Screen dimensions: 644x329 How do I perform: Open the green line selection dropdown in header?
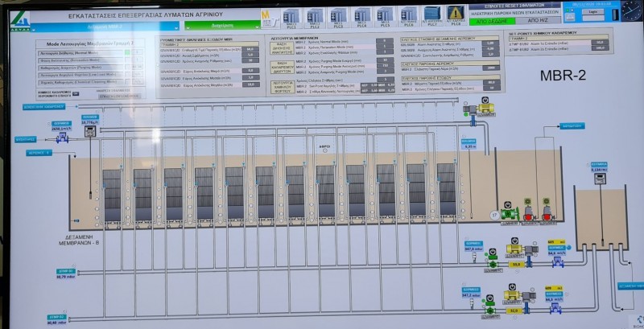pyautogui.click(x=106, y=25)
